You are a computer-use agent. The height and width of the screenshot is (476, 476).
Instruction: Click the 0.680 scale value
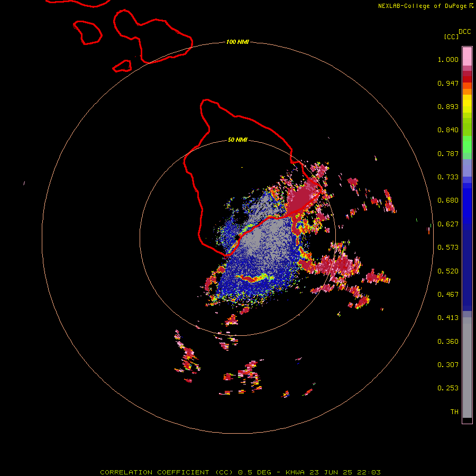click(448, 200)
